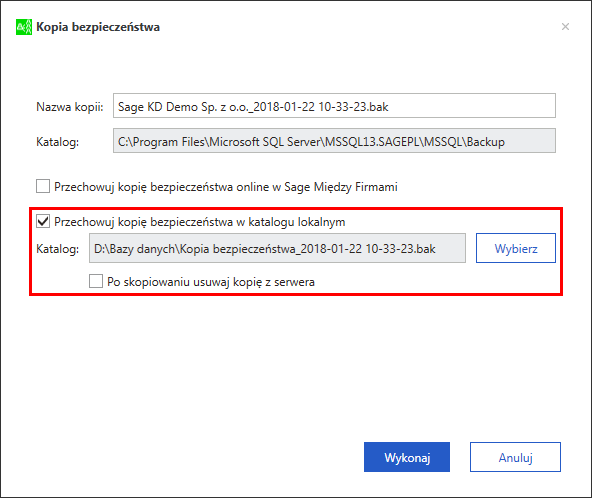Run the backup with Wykonaj button
The image size is (592, 498).
coord(407,457)
